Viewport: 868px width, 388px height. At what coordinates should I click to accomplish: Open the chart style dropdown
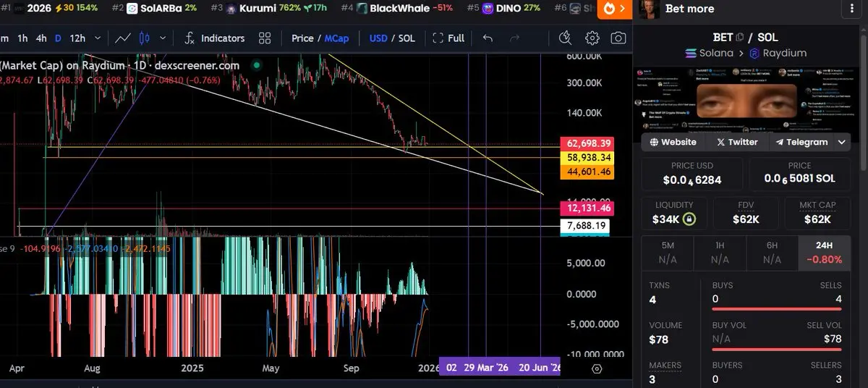163,38
